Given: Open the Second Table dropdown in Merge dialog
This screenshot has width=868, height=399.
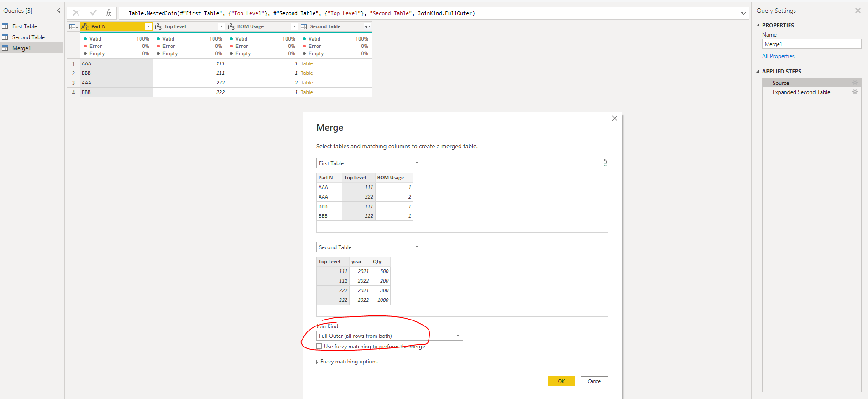Looking at the screenshot, I should tap(369, 247).
